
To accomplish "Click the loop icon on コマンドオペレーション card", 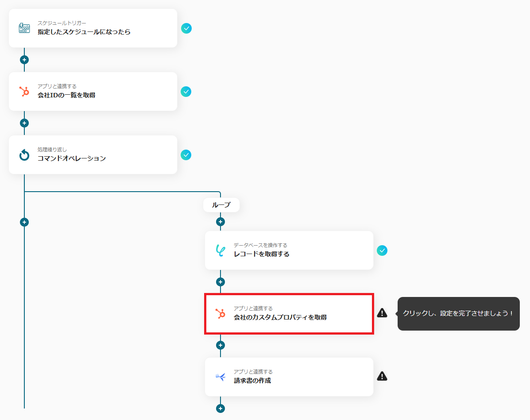I will [24, 155].
